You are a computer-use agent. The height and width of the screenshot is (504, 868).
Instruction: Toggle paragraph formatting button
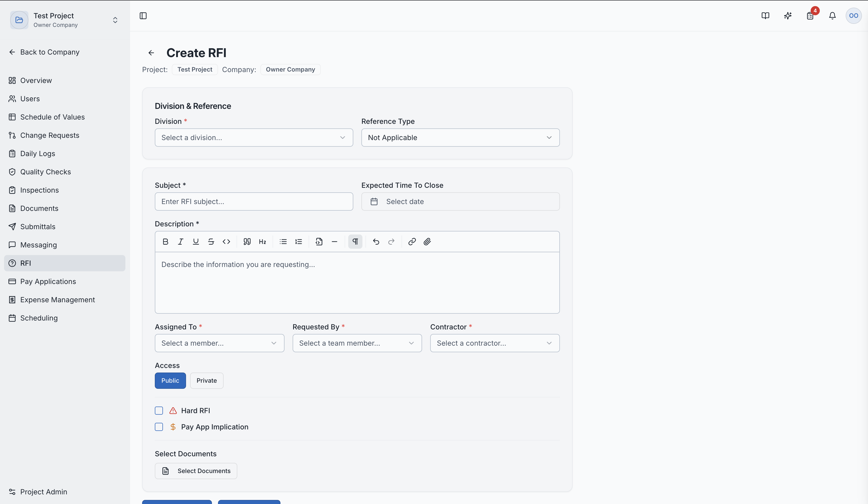coord(355,242)
